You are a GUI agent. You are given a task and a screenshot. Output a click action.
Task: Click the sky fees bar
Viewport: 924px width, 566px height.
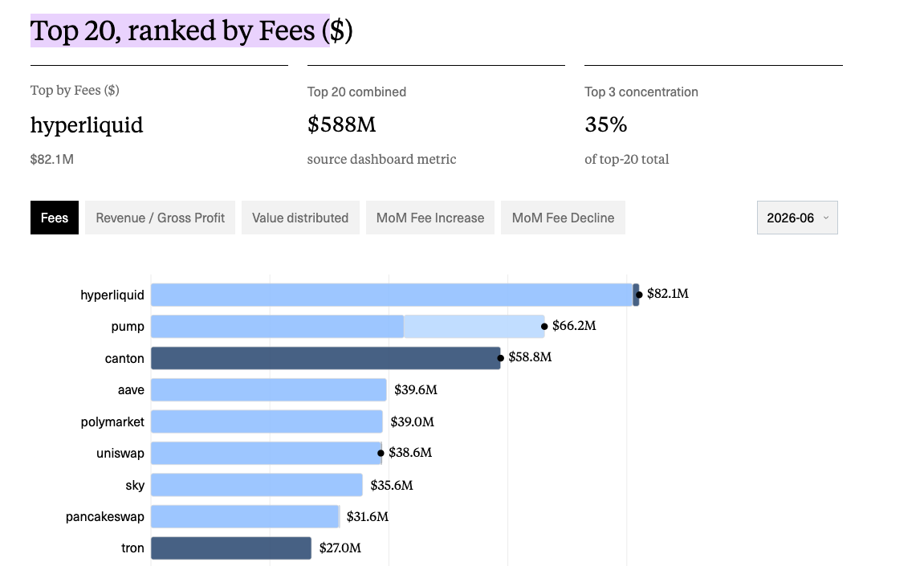257,485
